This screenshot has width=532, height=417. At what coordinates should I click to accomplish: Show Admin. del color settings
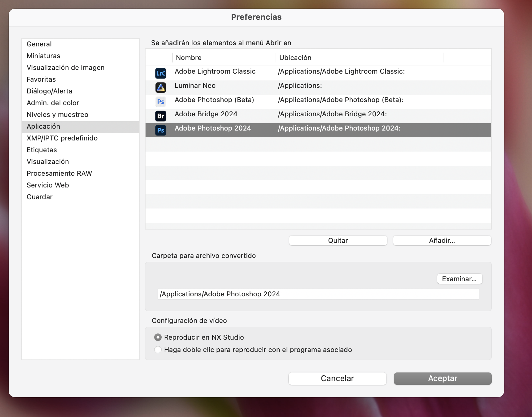(81, 103)
